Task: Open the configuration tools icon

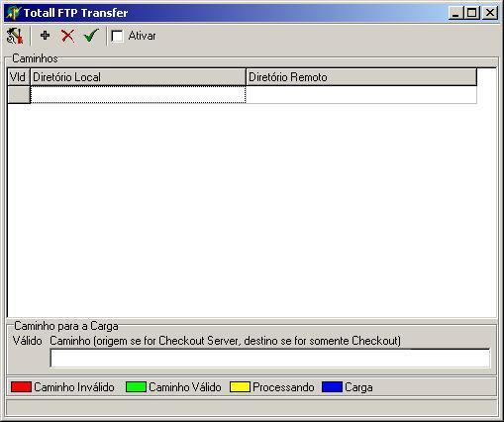Action: click(15, 36)
